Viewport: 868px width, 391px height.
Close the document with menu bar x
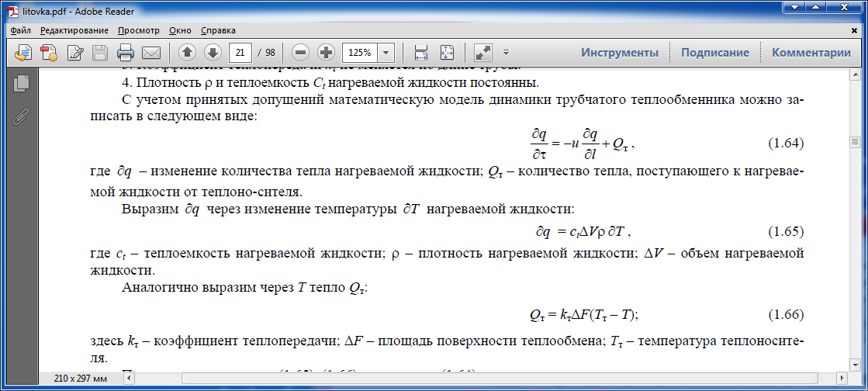(856, 31)
